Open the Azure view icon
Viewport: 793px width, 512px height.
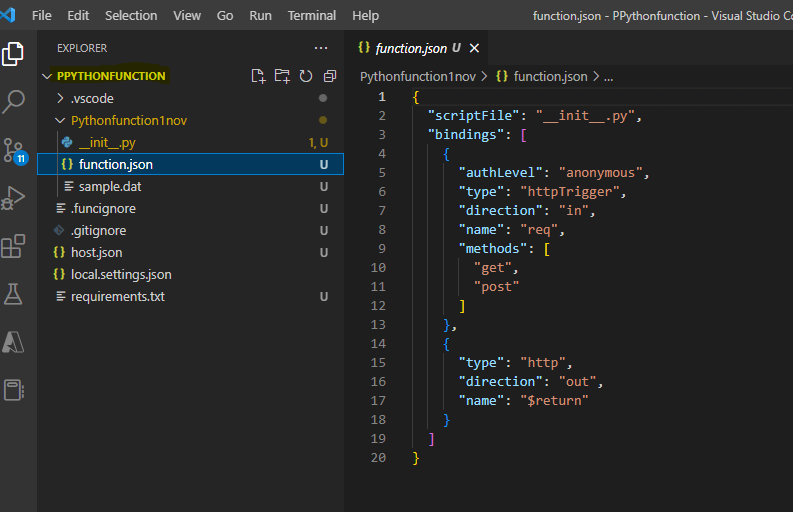15,341
